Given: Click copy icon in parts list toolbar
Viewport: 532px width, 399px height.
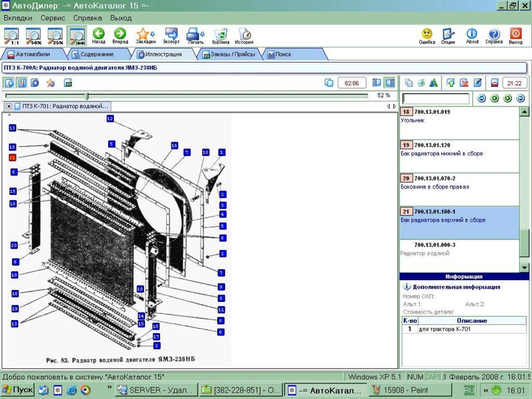Looking at the screenshot, I should [x=409, y=83].
